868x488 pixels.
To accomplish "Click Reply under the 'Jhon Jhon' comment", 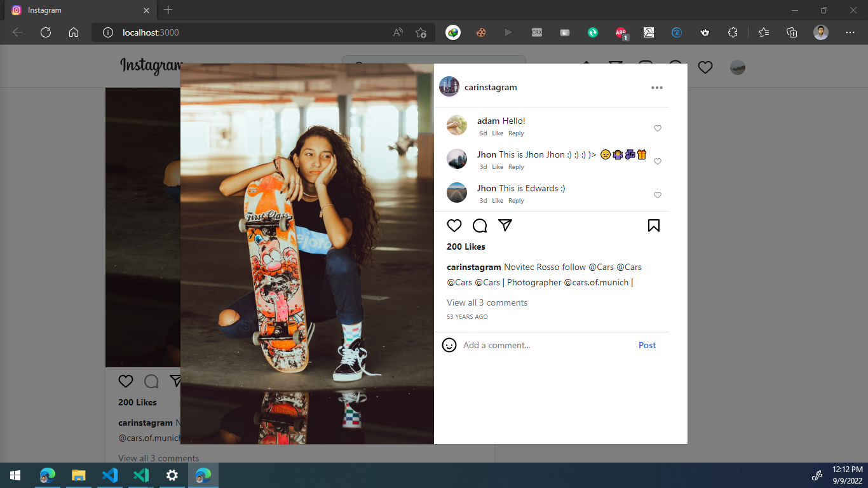I will click(516, 167).
